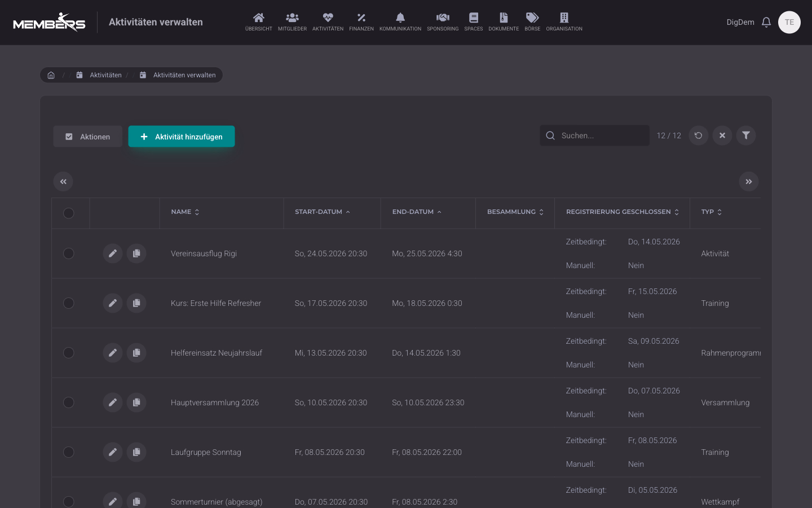Go to the Mitglieder section

click(x=292, y=22)
